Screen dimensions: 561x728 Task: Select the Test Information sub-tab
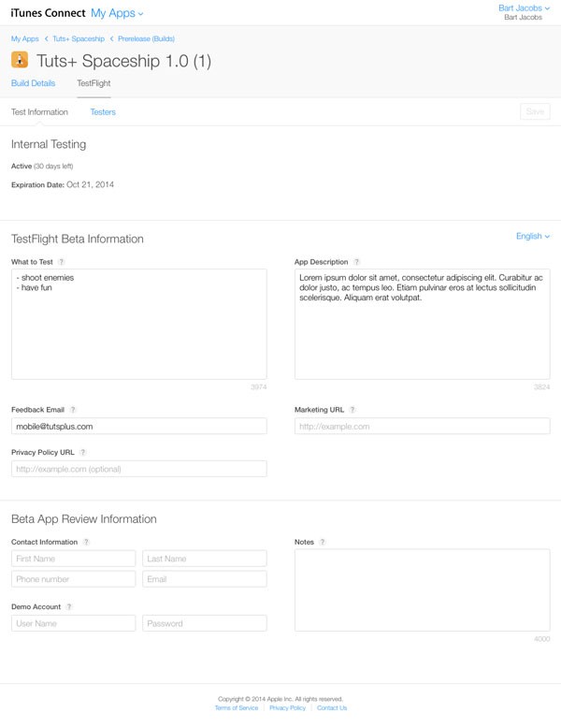(x=39, y=112)
